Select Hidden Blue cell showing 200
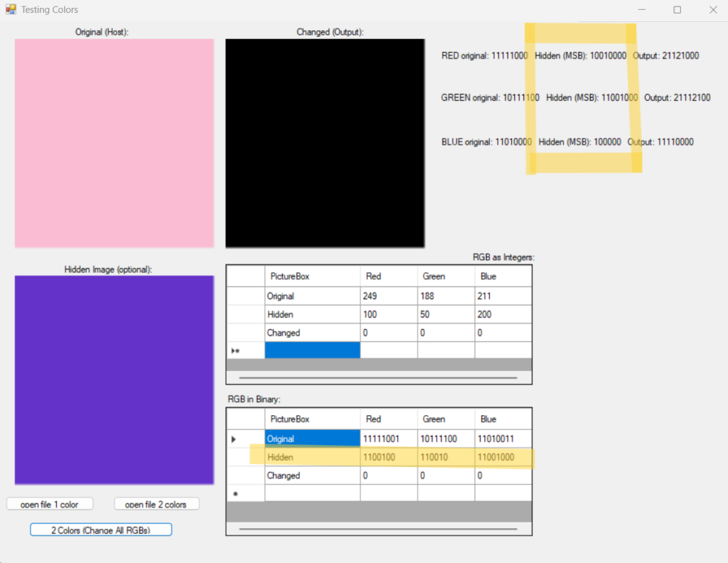 click(503, 315)
